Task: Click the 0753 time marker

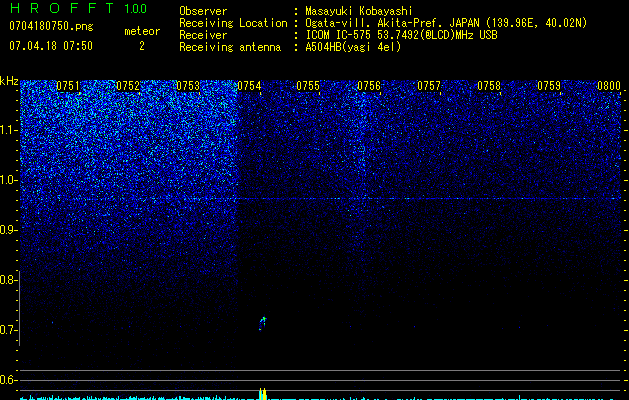Action: tap(188, 86)
